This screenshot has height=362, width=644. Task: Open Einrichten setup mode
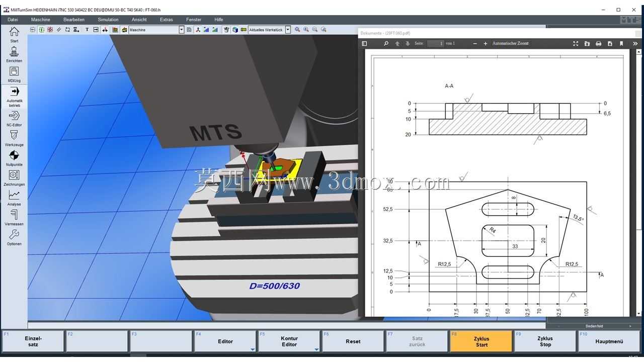click(x=14, y=54)
